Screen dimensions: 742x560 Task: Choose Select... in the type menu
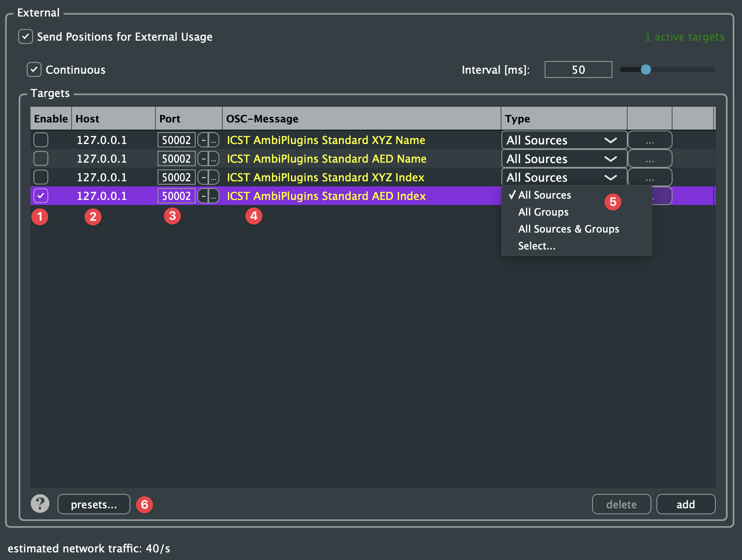(x=576, y=246)
